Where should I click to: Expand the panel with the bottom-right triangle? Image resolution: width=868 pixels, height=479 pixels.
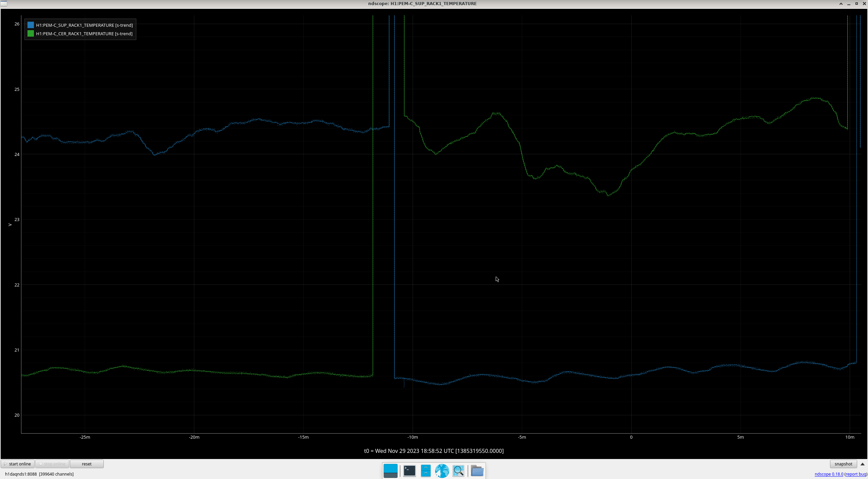(x=863, y=464)
